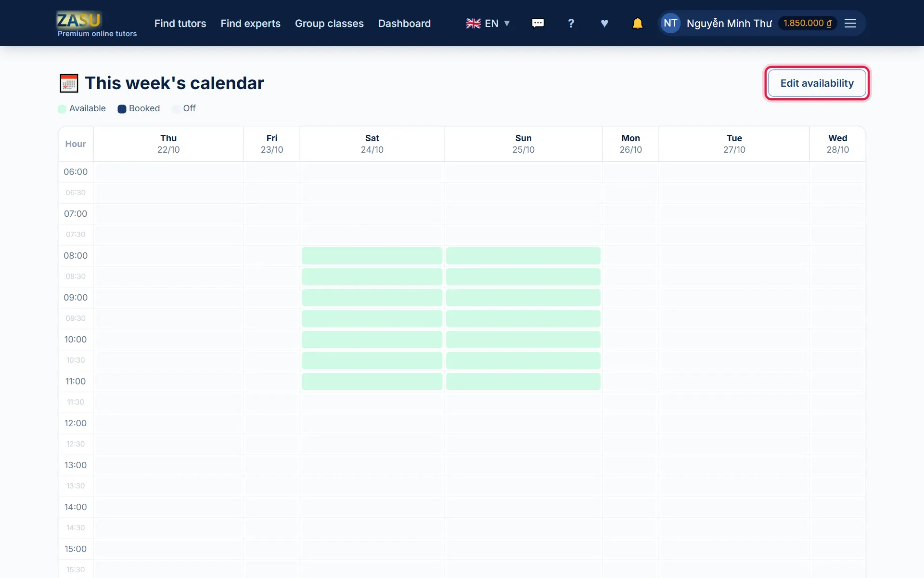Open the favorites heart icon
The image size is (924, 578).
coord(604,23)
